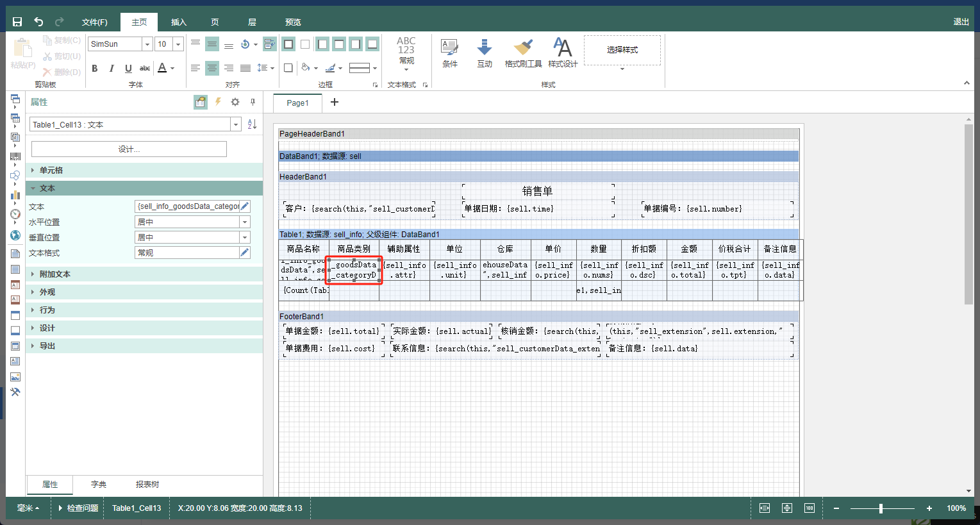The height and width of the screenshot is (525, 980).
Task: Edit the text format (常规) with the pencil icon
Action: coord(245,253)
